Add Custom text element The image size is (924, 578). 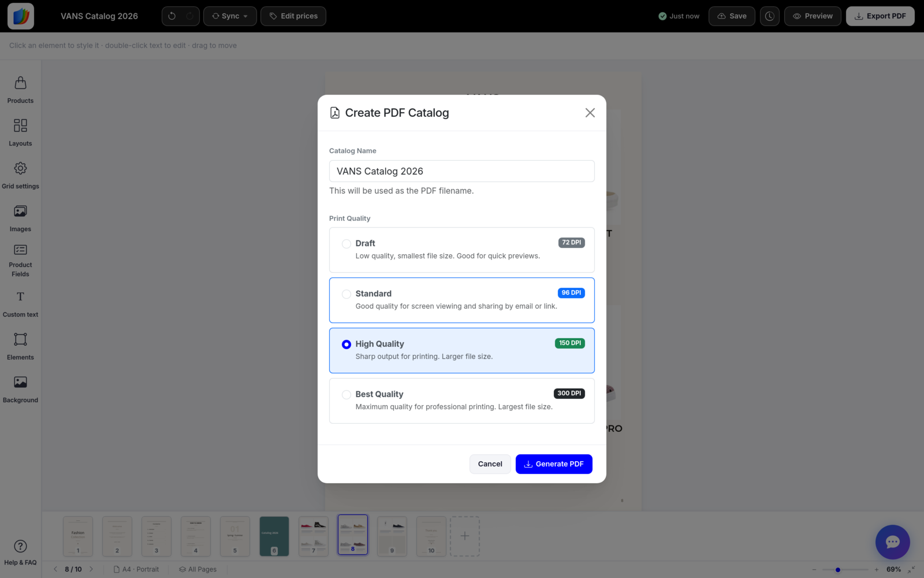tap(20, 304)
